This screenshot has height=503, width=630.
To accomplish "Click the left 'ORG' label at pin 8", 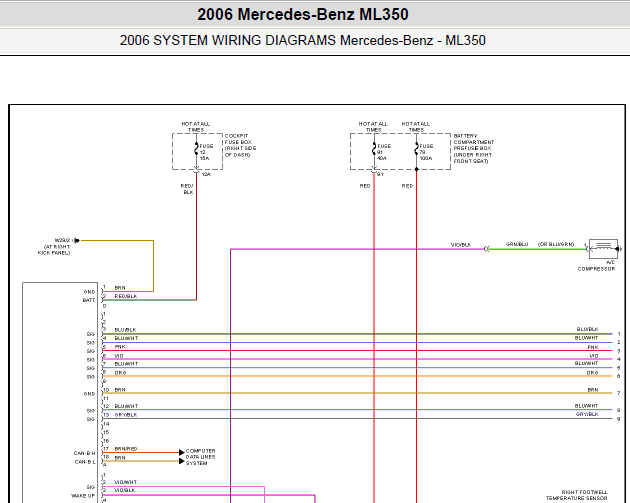I will click(x=120, y=373).
